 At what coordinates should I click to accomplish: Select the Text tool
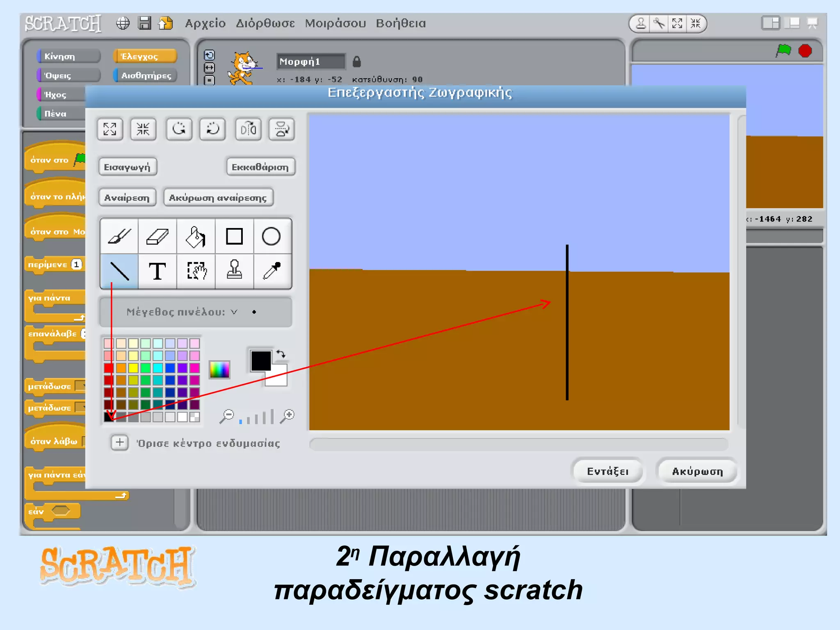tap(157, 271)
